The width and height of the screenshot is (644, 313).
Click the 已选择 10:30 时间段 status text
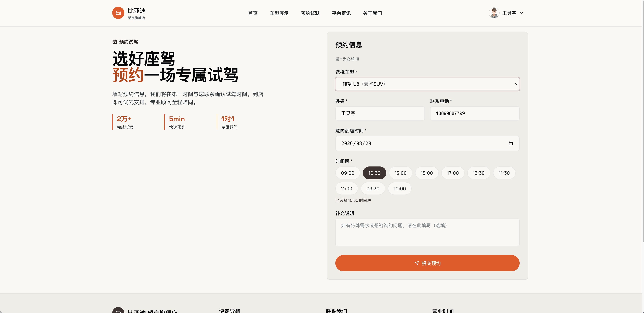click(x=353, y=200)
